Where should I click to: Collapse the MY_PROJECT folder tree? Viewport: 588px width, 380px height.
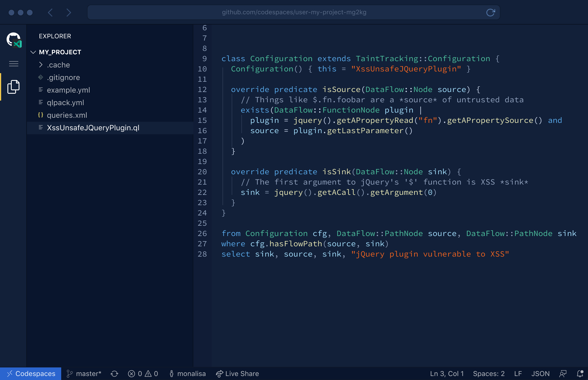(33, 52)
